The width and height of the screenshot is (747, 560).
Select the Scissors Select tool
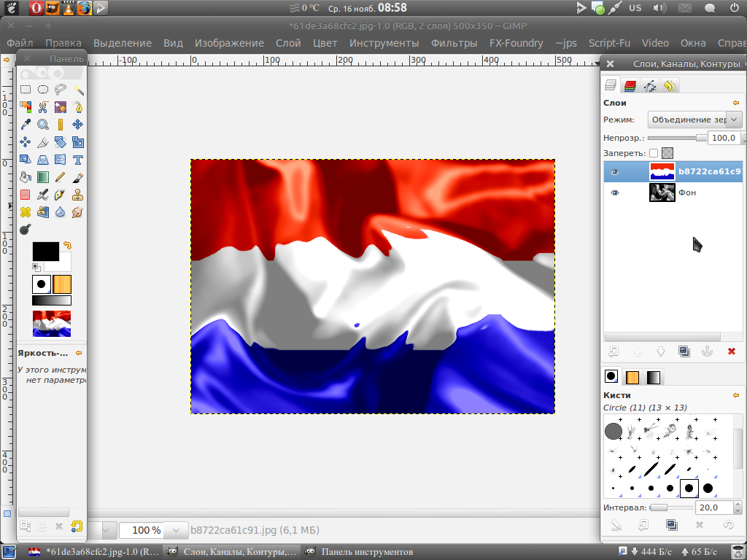(43, 107)
